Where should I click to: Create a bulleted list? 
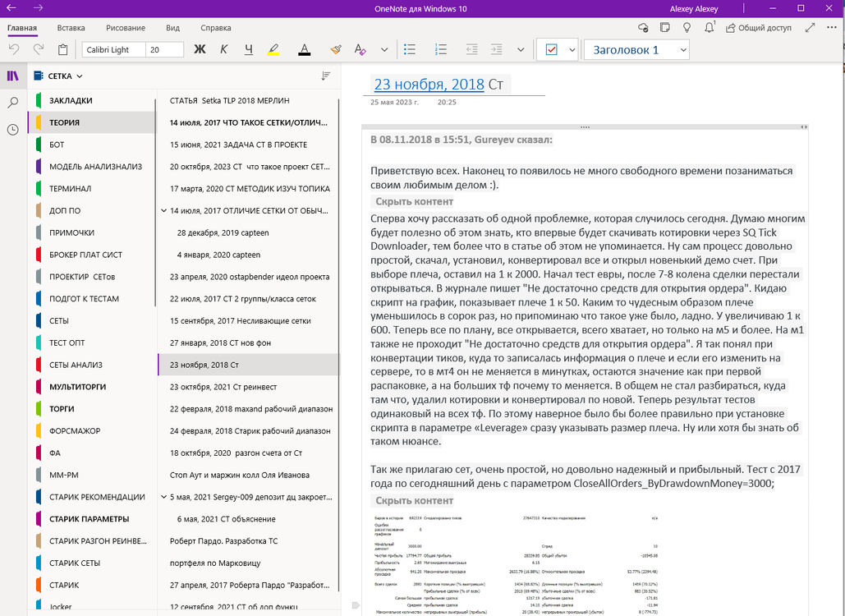pyautogui.click(x=410, y=49)
